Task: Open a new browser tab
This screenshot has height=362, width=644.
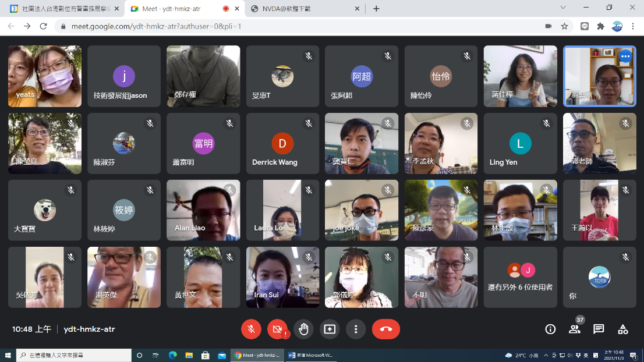Action: tap(376, 9)
